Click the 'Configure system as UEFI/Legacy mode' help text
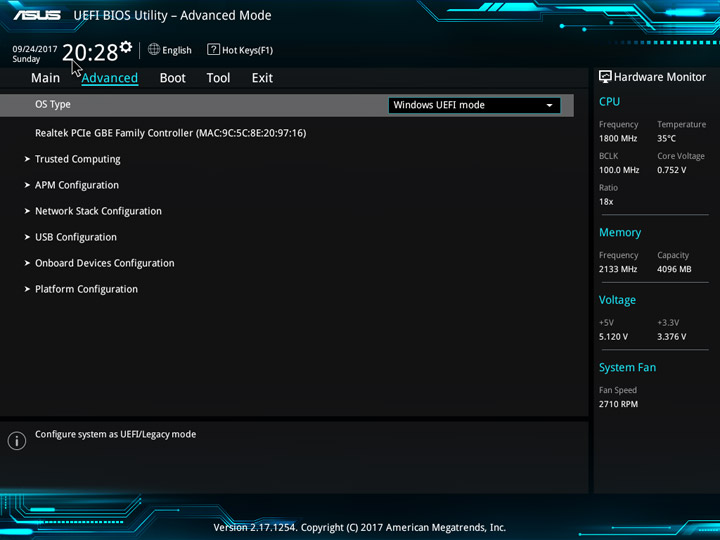The height and width of the screenshot is (540, 720). point(115,434)
